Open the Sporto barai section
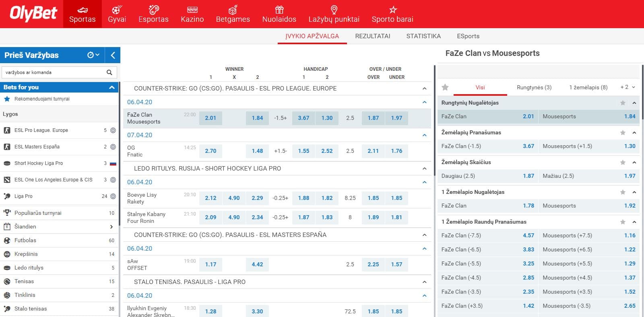 click(x=392, y=14)
